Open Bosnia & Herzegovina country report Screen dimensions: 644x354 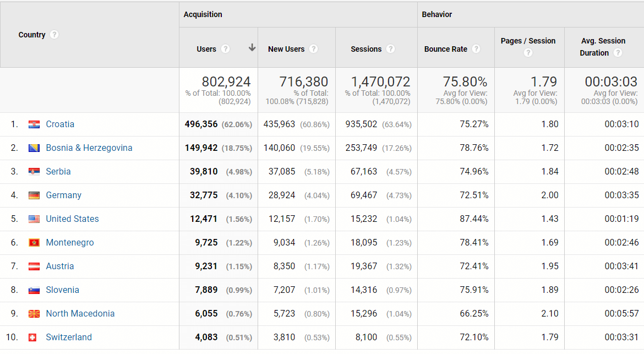tap(89, 148)
